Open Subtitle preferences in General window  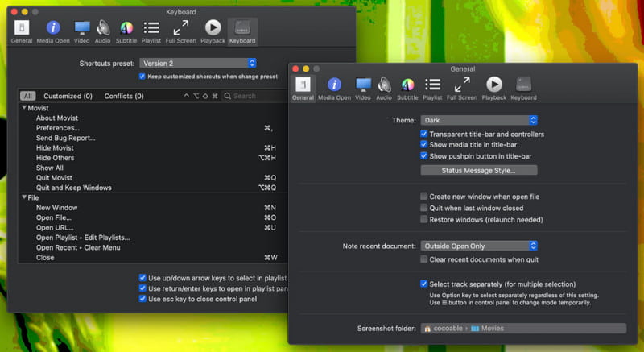click(407, 87)
